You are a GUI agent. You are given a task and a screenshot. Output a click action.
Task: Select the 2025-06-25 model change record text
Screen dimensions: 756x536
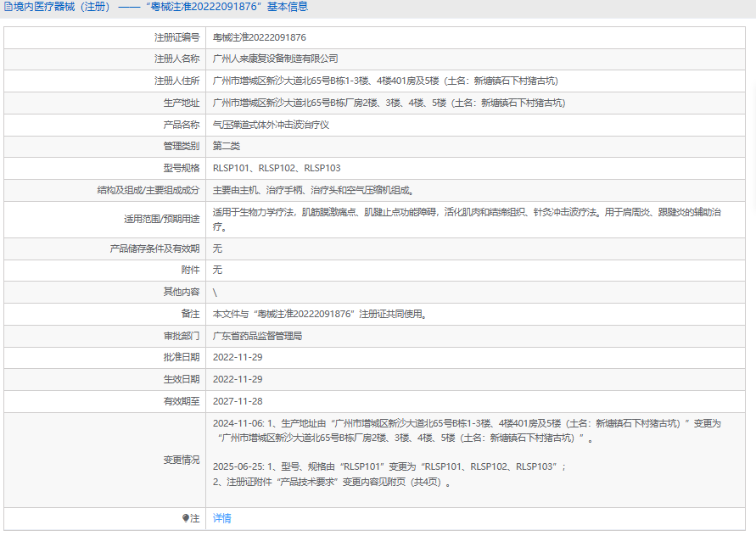389,467
